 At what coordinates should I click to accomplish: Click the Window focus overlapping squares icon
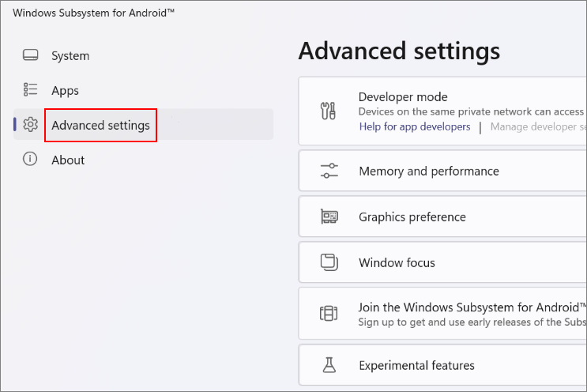(329, 262)
